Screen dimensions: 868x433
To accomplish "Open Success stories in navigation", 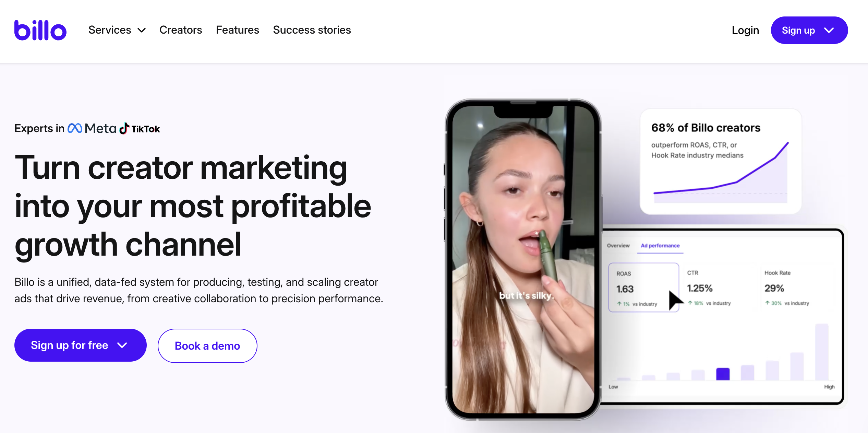I will tap(312, 30).
